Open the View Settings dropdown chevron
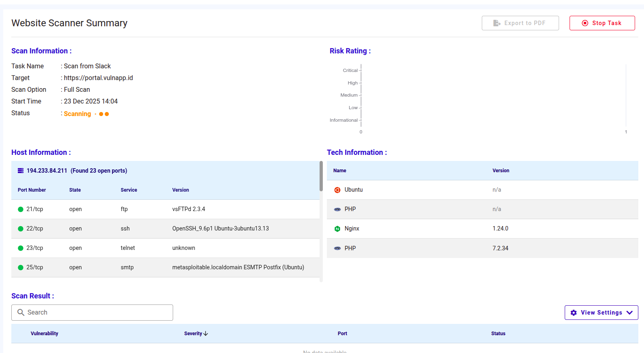The height and width of the screenshot is (353, 644). (x=629, y=313)
